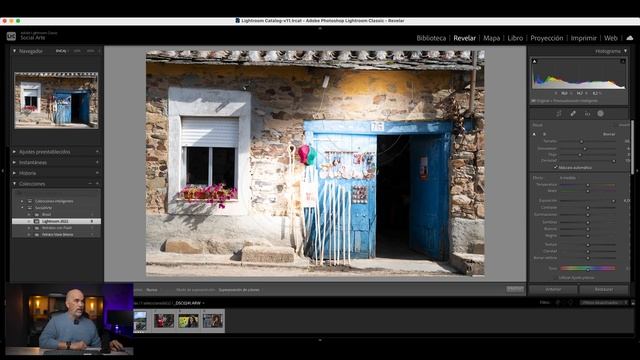
Task: Collapse the Navegador panel
Action: [x=15, y=51]
